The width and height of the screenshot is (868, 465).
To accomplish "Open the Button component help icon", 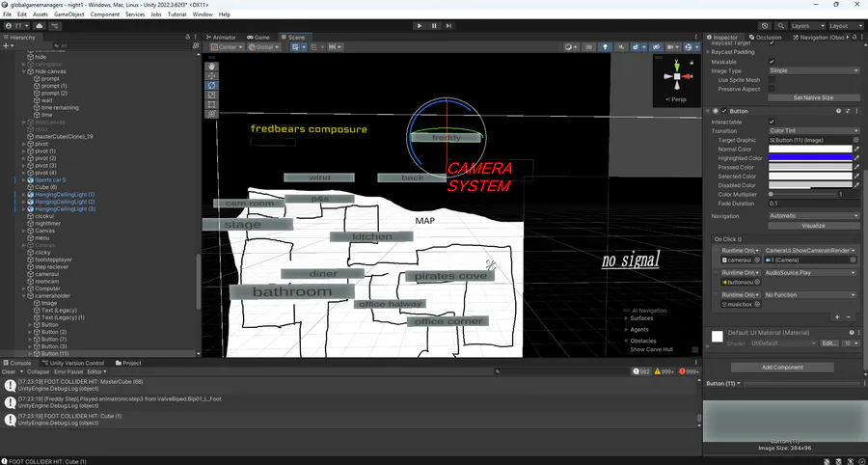I will (839, 111).
